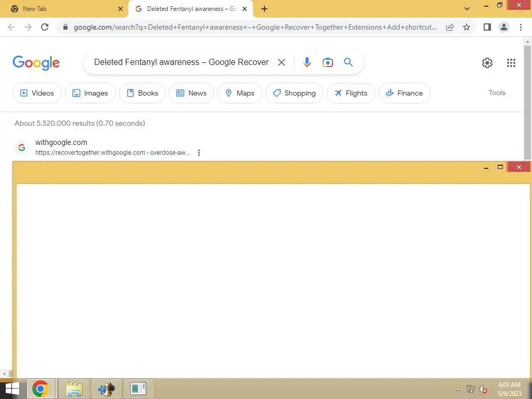This screenshot has width=532, height=399.
Task: Click the address bar URL
Action: tap(255, 27)
